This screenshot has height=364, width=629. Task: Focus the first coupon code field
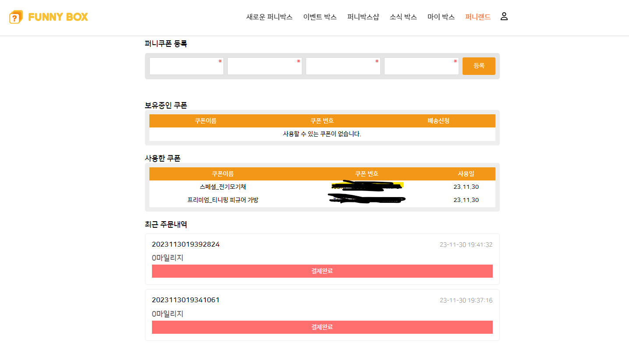pyautogui.click(x=186, y=66)
